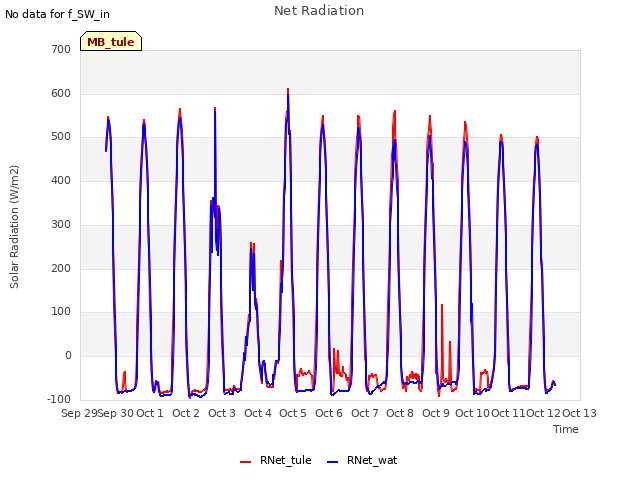Click the 700 y-axis tick label
Screen dimensions: 640x480
click(61, 49)
